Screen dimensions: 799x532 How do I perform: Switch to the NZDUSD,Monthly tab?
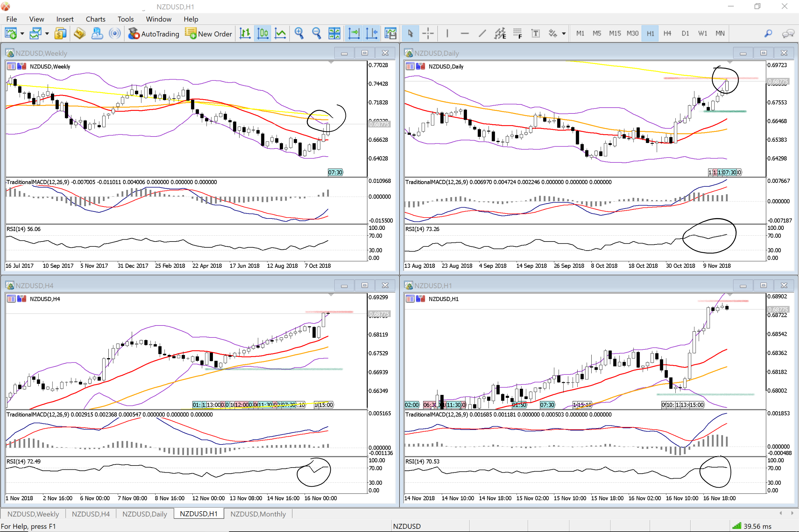pyautogui.click(x=258, y=514)
